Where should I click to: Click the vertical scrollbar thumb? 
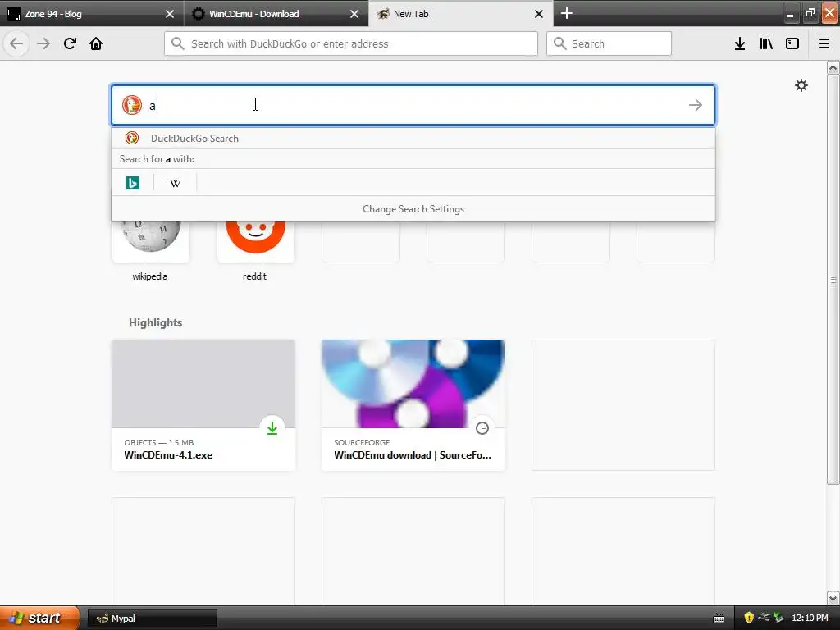pyautogui.click(x=833, y=279)
